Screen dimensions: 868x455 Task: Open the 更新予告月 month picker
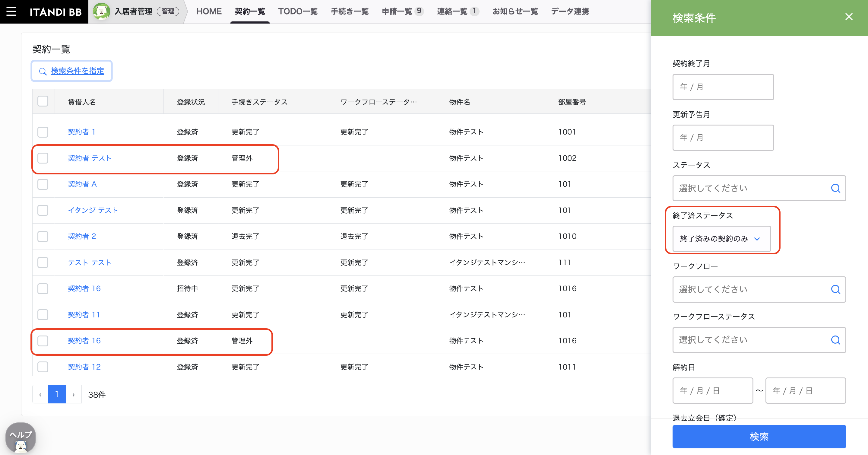723,138
